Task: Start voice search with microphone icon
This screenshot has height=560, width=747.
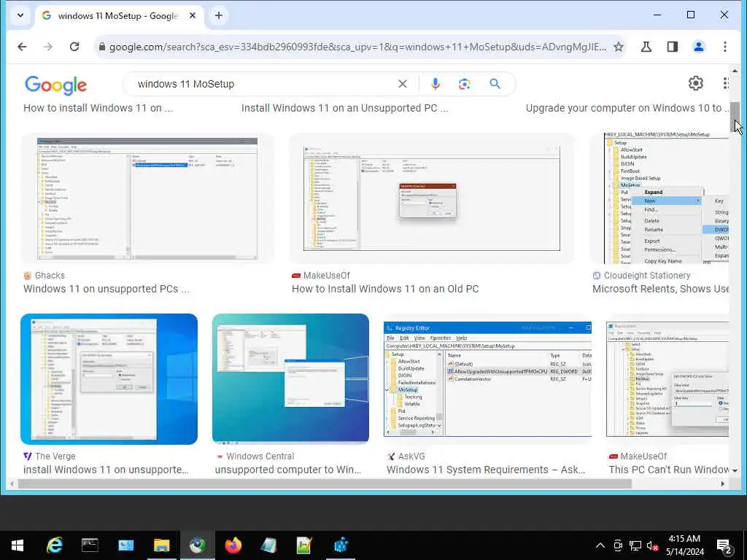Action: point(436,84)
